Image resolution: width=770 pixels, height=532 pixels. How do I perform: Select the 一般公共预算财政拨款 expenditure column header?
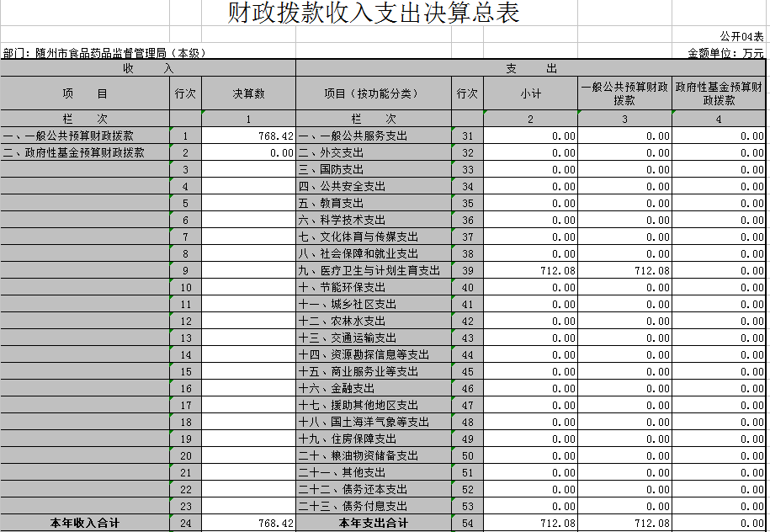pos(624,93)
